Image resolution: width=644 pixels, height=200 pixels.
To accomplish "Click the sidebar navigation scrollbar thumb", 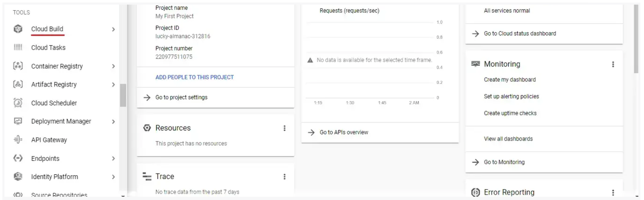I will [123, 95].
